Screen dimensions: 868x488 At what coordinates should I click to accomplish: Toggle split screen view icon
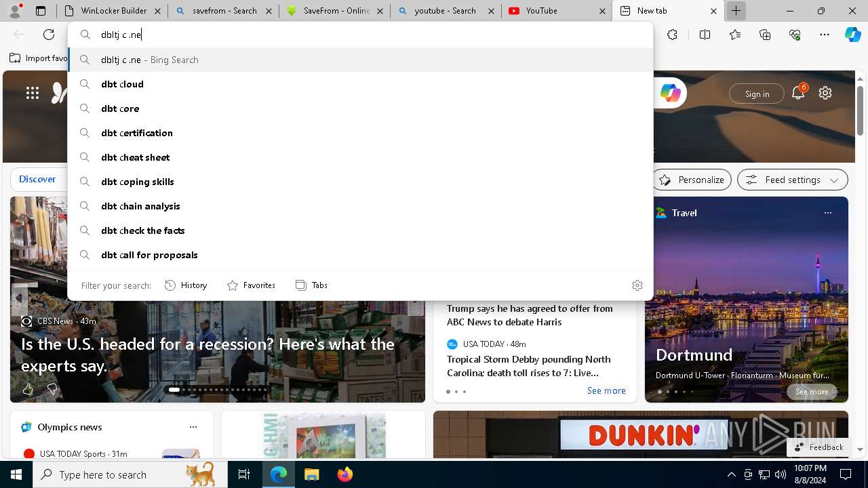point(705,35)
